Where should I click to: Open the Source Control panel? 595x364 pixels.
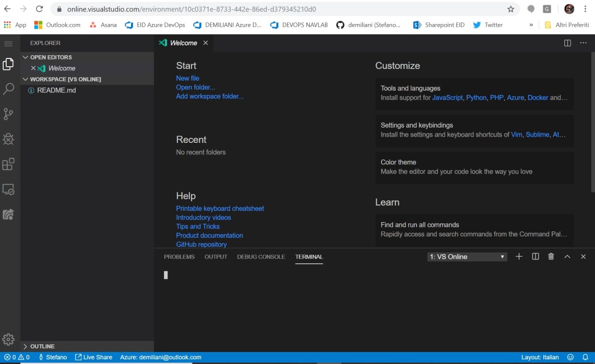click(7, 114)
